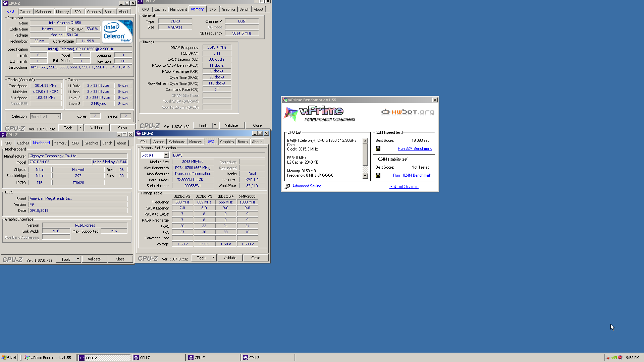Click part number TX2000KLU-4GK
Viewport: 644px width, 362px height.
tap(193, 180)
